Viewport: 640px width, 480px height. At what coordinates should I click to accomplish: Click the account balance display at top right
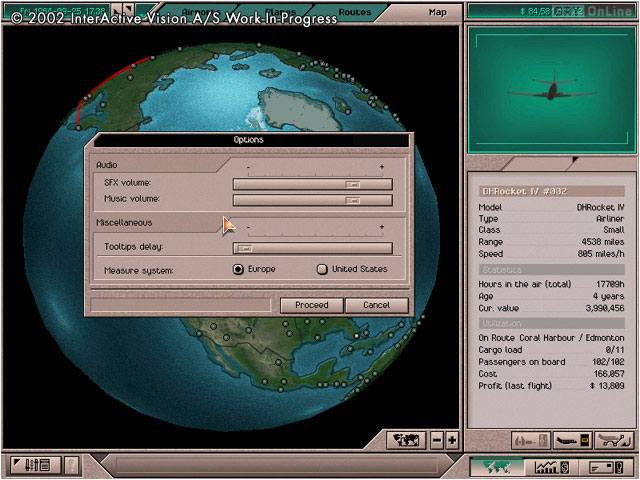[x=552, y=11]
